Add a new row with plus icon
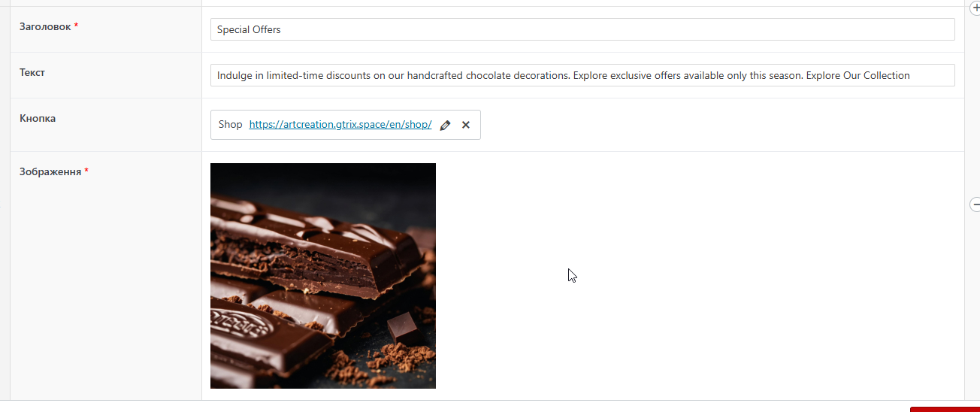 tap(975, 7)
